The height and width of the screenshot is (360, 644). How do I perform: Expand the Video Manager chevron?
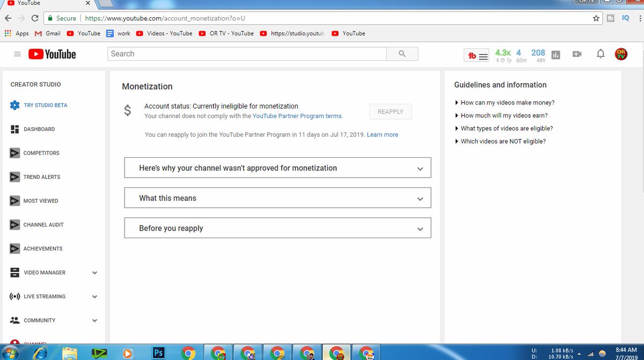tap(94, 273)
